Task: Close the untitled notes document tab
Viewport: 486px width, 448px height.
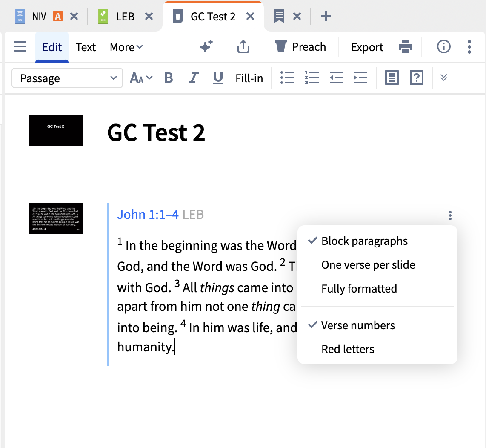Action: click(297, 16)
